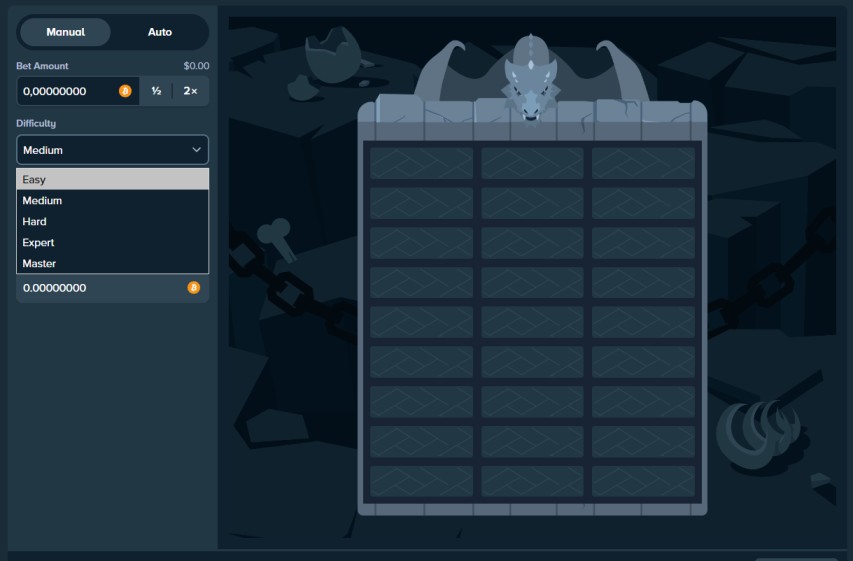Switch to Manual betting mode
Screen dimensions: 853x561
[x=65, y=32]
